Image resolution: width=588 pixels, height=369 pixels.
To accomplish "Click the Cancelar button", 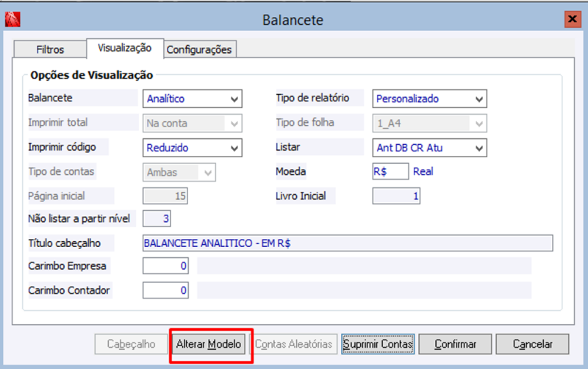I will [x=532, y=344].
